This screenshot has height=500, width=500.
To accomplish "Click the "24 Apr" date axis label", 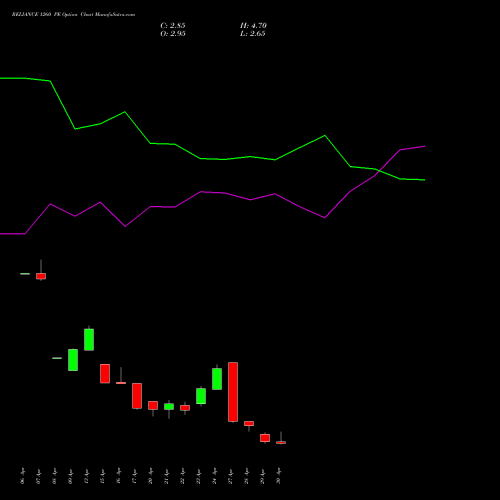I will 214,476.
